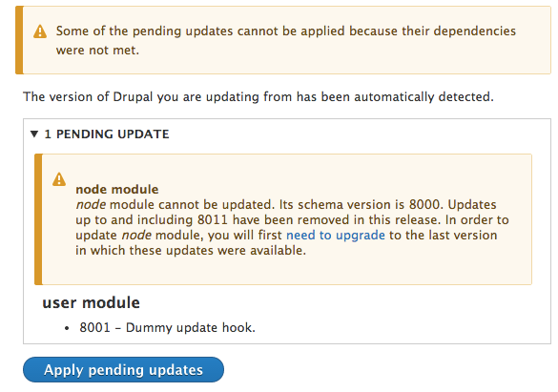Screen dimensions: 558x392
Task: Click the orange left bar of top banner
Action: tap(19, 40)
